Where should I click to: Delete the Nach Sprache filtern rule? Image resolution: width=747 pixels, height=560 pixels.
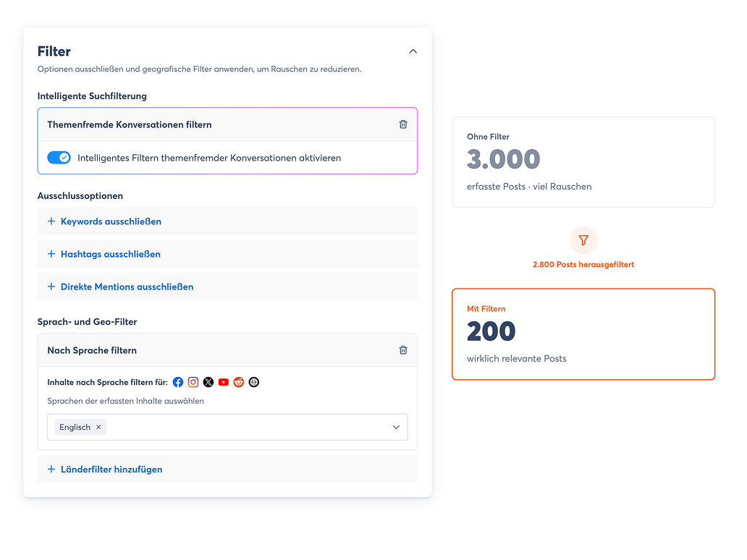[403, 350]
